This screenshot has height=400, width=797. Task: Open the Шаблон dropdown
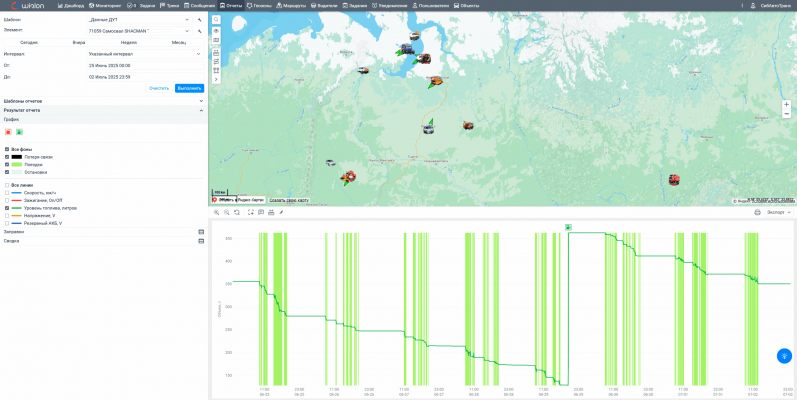[139, 20]
